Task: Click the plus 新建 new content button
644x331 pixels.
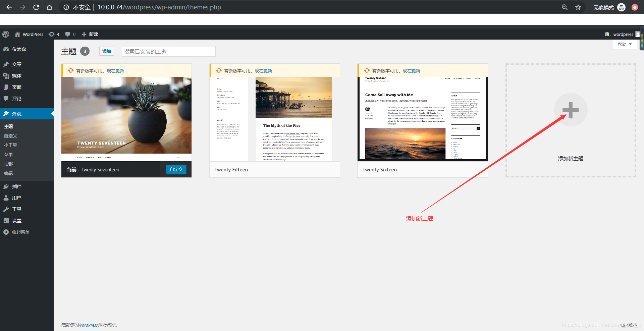Action: [x=90, y=34]
